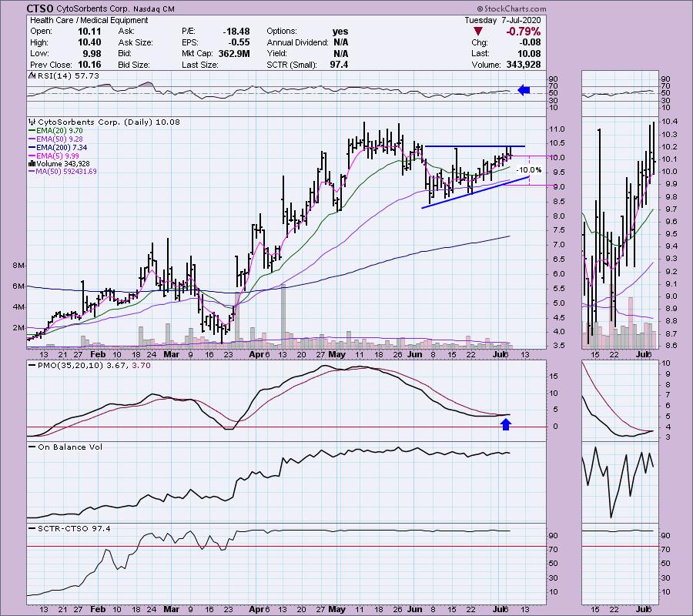Click the navy EMA(200) legend line
Image resolution: width=693 pixels, height=616 pixels.
pos(32,147)
